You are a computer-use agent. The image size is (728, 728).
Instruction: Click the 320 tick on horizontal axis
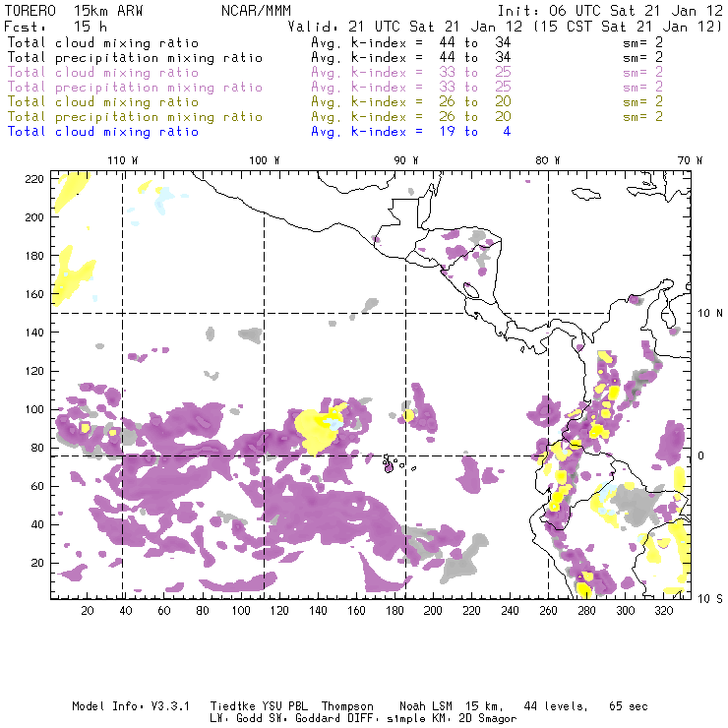664,611
